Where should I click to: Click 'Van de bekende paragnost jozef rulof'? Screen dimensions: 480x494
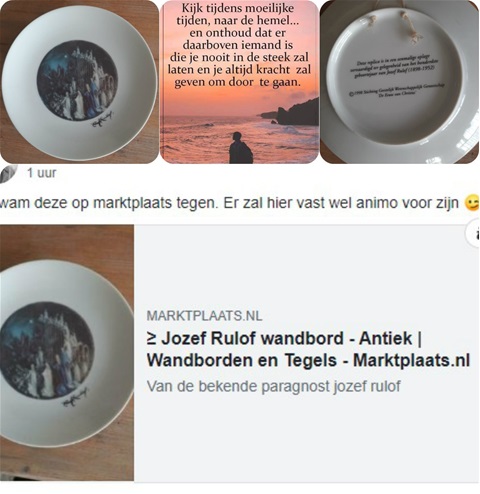273,386
